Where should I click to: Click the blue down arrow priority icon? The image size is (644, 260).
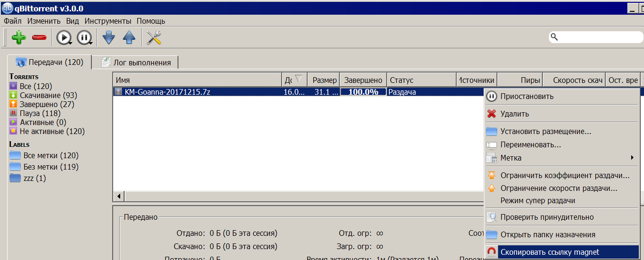(x=109, y=37)
